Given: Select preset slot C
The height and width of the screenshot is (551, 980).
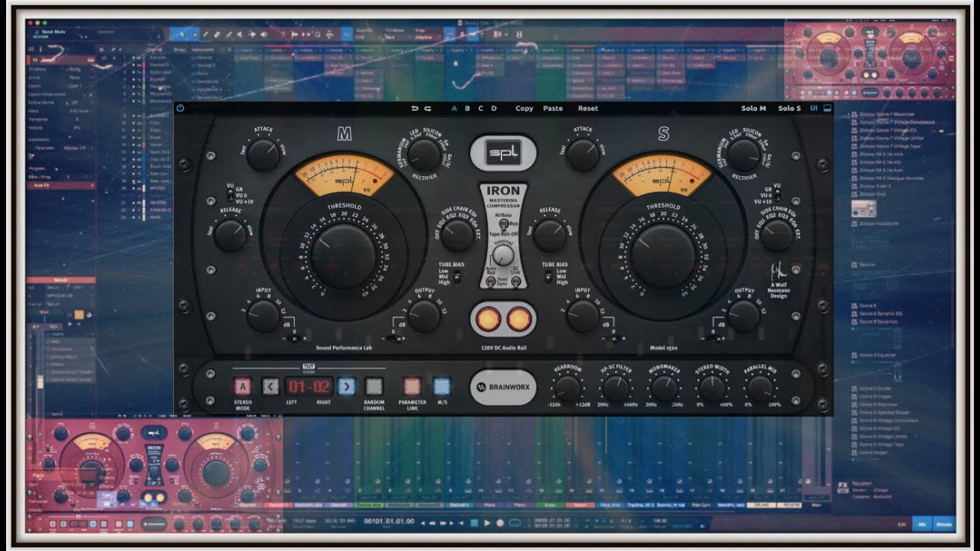Looking at the screenshot, I should point(481,108).
